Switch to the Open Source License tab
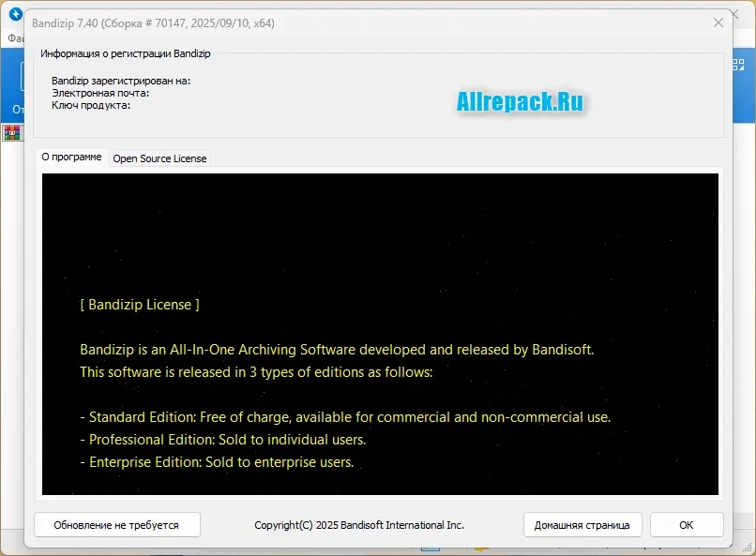756x556 pixels. click(159, 158)
